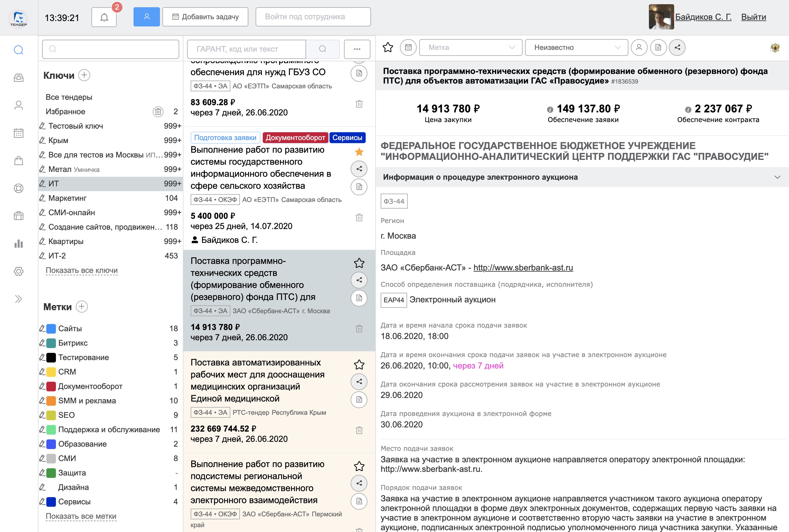Assign user icon in tender detail toolbar
Image resolution: width=789 pixels, height=532 pixels.
(639, 47)
